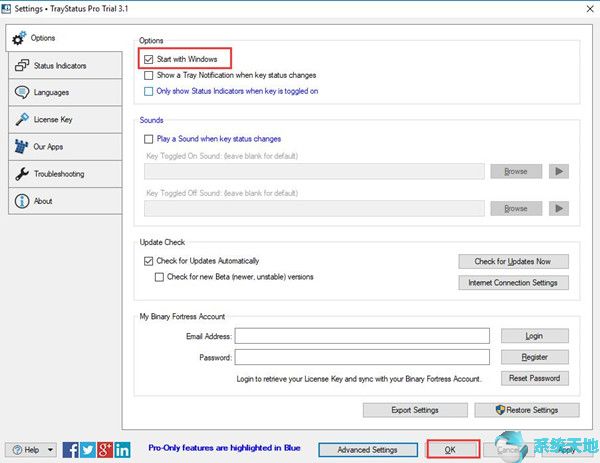Screen dimensions: 600x463
Task: Enable Check for new Beta versions
Action: tap(159, 277)
